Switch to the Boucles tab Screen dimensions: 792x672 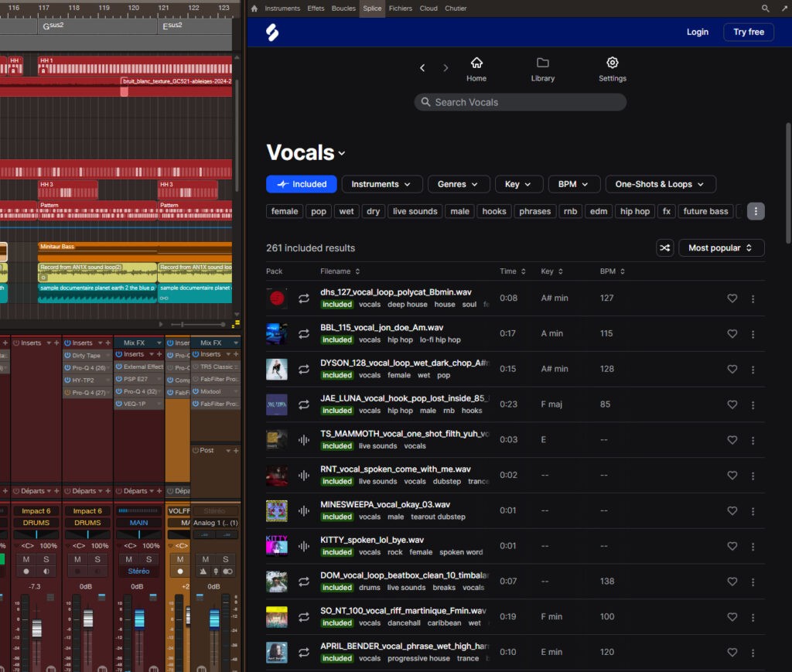343,8
